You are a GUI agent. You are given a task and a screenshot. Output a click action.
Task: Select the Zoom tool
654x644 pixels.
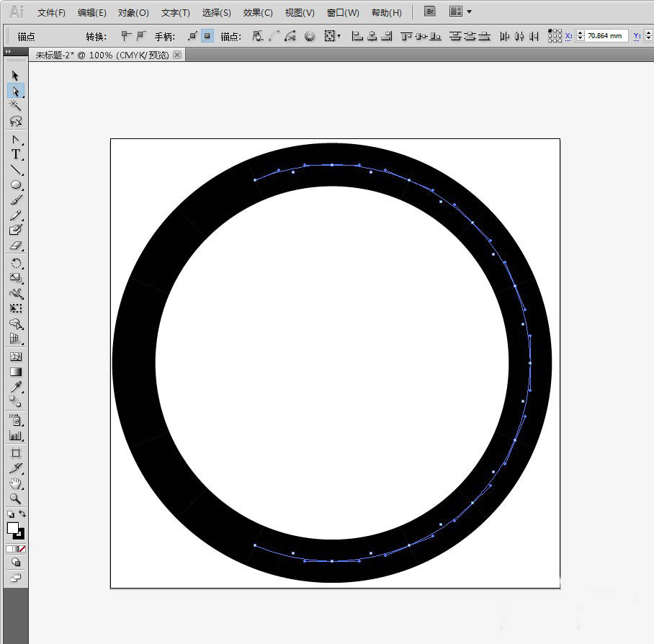tap(15, 498)
